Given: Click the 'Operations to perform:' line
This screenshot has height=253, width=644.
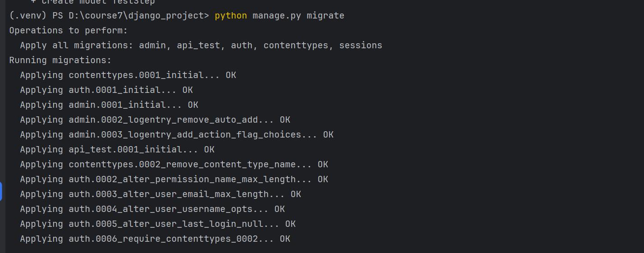Looking at the screenshot, I should click(69, 31).
